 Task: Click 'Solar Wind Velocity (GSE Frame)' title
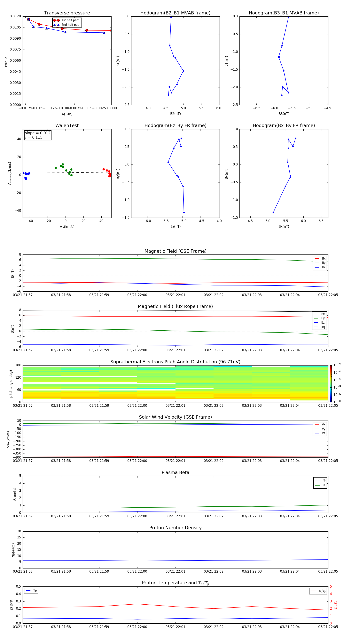pyautogui.click(x=175, y=417)
